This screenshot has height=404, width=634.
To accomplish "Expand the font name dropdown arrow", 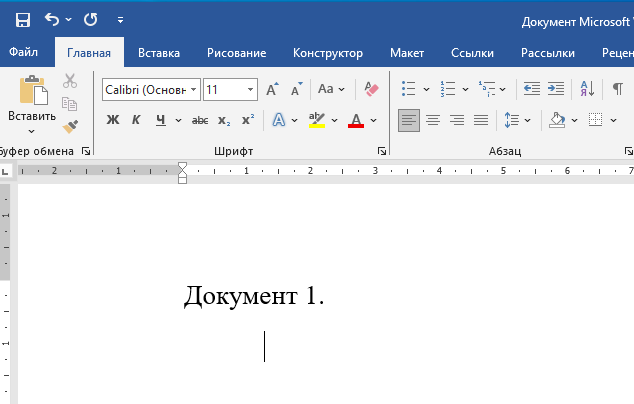I will [x=194, y=89].
